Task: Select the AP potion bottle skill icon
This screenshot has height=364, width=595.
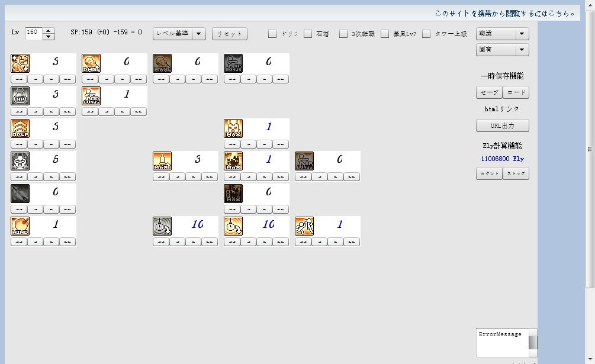Action: [20, 96]
